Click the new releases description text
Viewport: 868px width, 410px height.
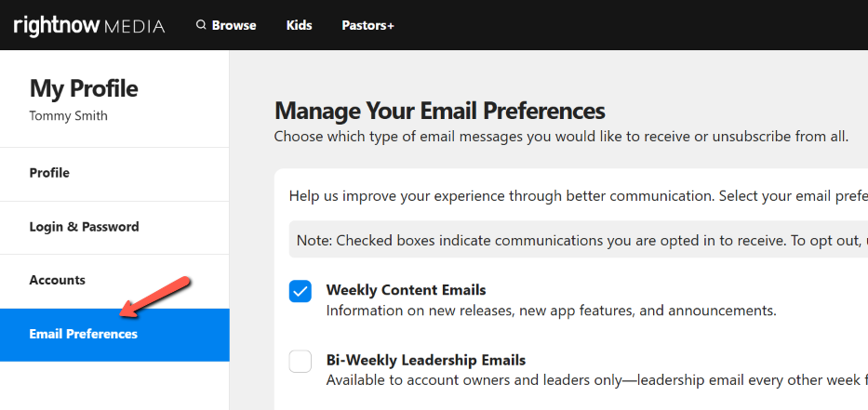pos(551,311)
